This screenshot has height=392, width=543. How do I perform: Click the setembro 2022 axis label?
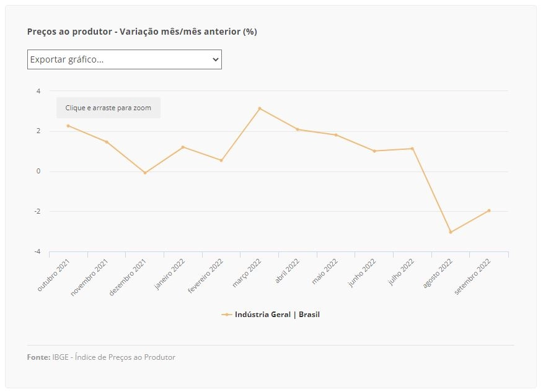(473, 276)
